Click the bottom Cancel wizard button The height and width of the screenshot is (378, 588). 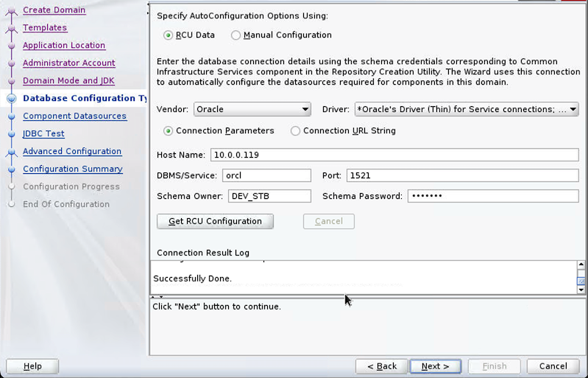pyautogui.click(x=553, y=366)
